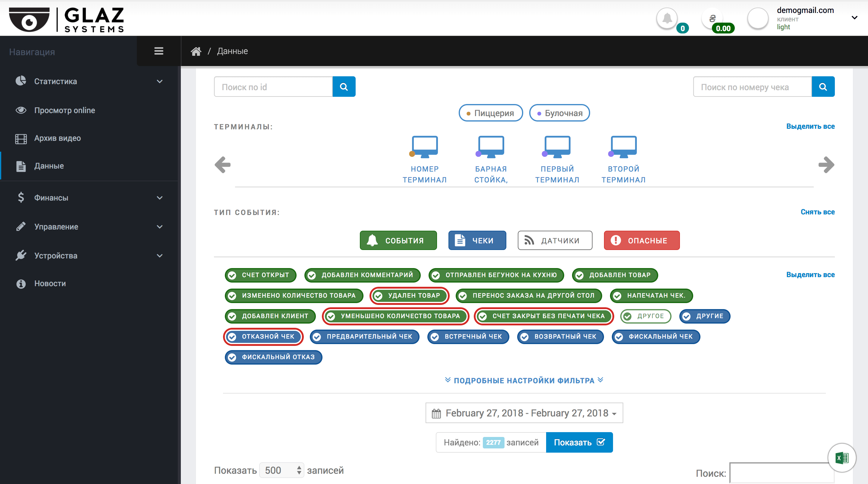Uncheck the Отказной чек filter

[263, 337]
